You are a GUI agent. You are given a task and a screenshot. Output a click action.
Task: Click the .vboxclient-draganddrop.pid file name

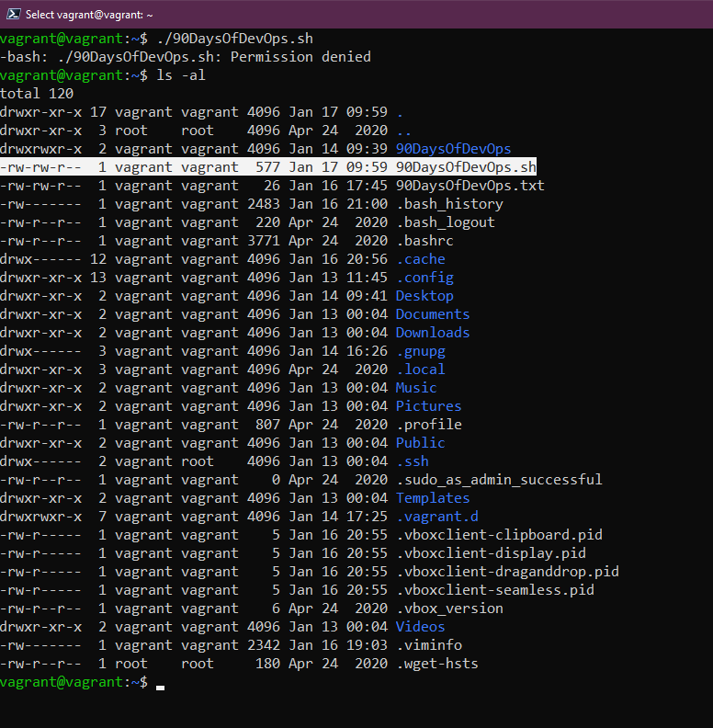click(x=507, y=572)
